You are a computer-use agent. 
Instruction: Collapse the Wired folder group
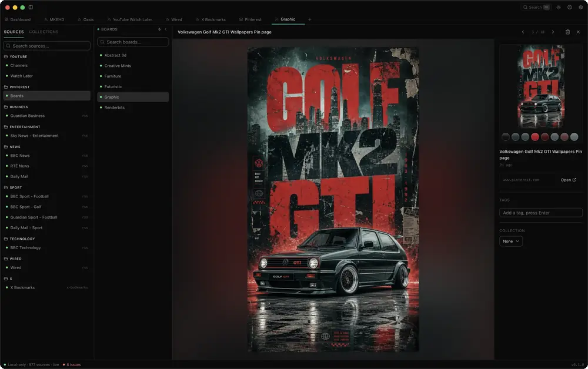[x=13, y=259]
